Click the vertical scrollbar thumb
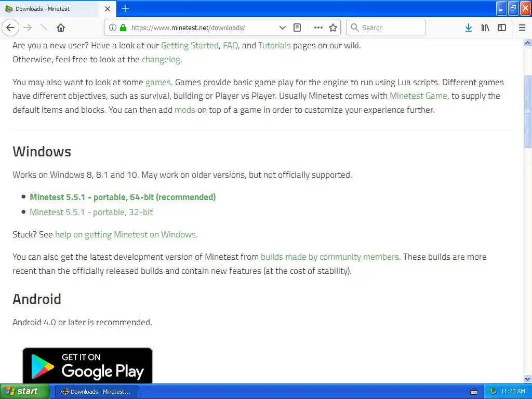This screenshot has width=532, height=399. point(527,111)
